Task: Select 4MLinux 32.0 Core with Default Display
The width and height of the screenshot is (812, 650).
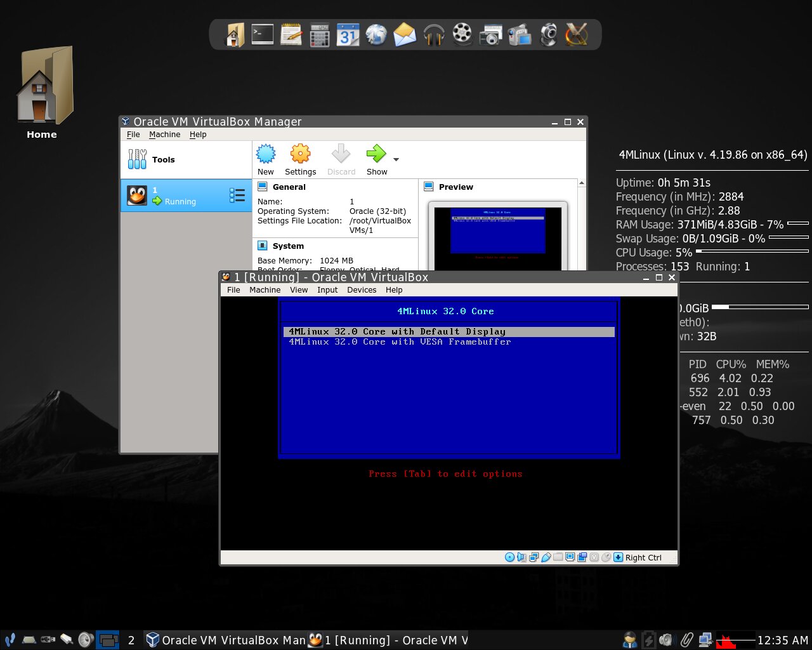Action: (449, 332)
